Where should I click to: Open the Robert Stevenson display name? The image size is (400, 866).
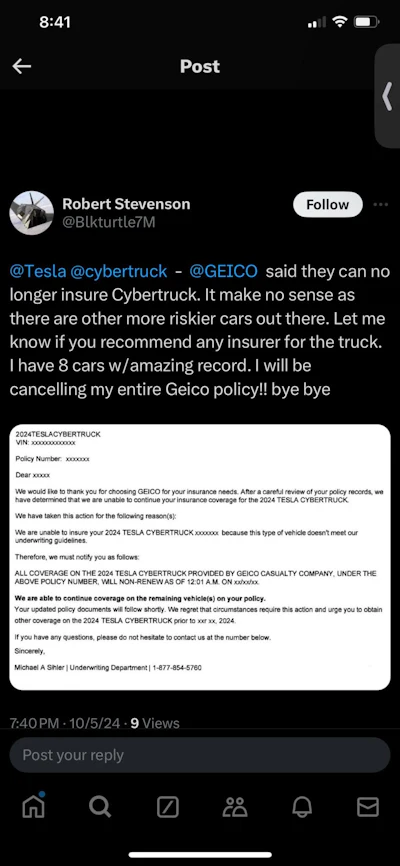point(126,204)
